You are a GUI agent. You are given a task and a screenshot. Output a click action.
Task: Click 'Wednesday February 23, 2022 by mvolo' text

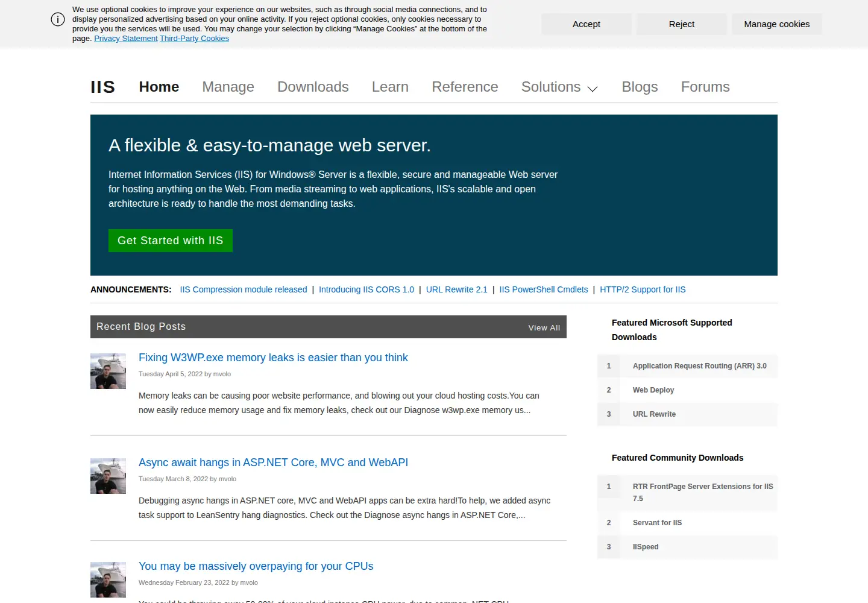point(198,582)
